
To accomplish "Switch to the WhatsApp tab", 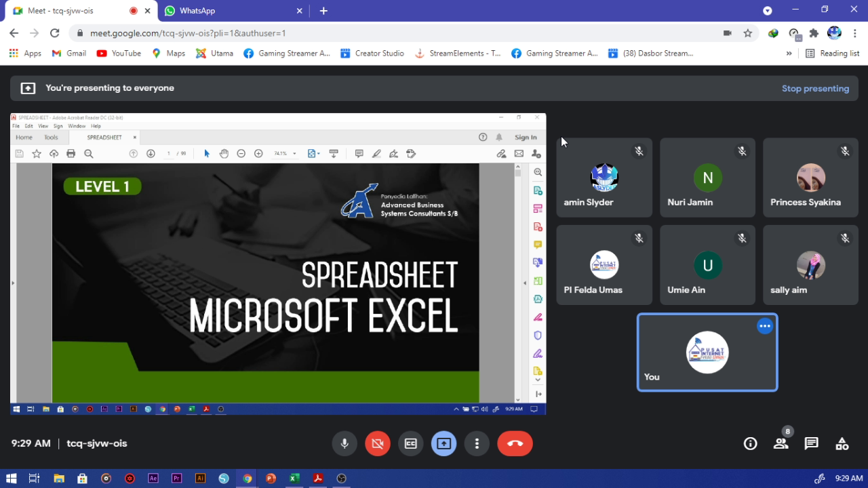I will (231, 11).
